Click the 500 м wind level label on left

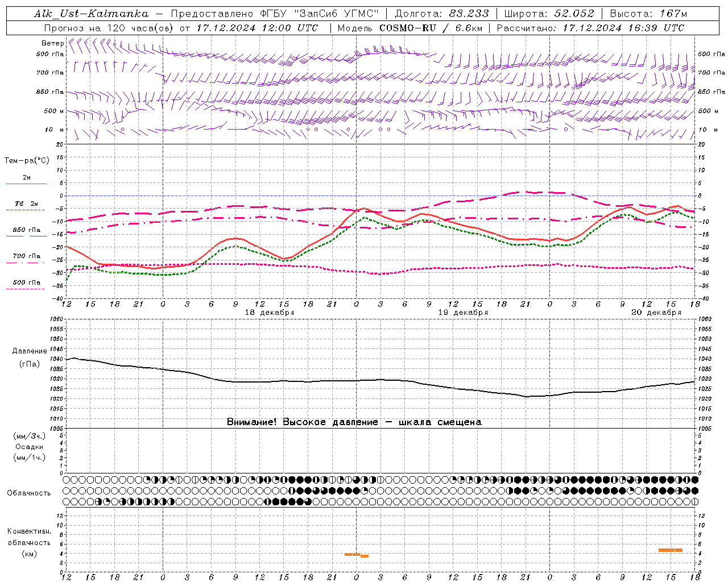point(54,111)
